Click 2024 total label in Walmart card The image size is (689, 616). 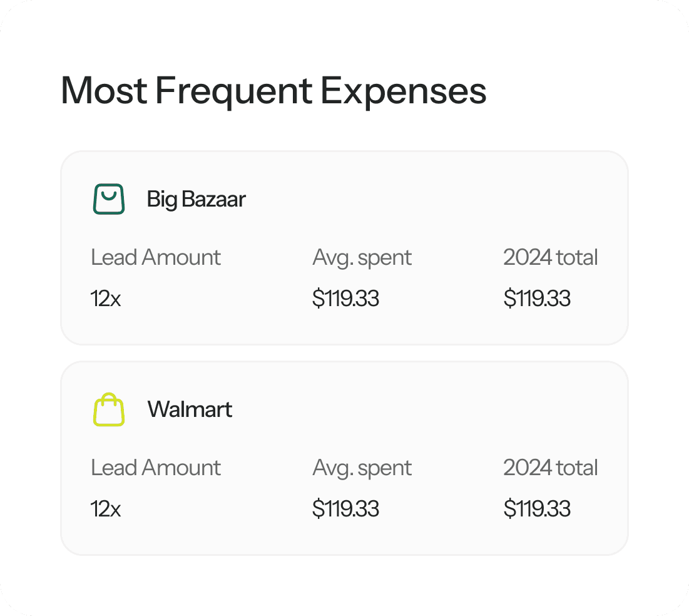tap(550, 468)
